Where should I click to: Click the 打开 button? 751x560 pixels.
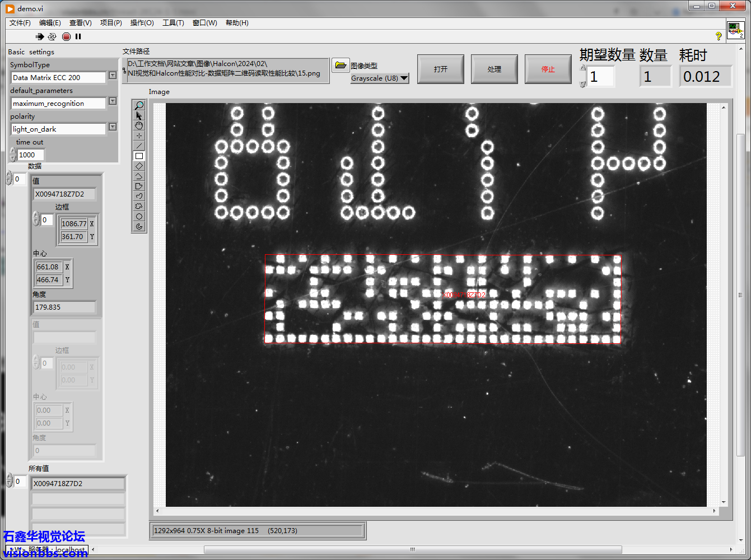(x=441, y=69)
